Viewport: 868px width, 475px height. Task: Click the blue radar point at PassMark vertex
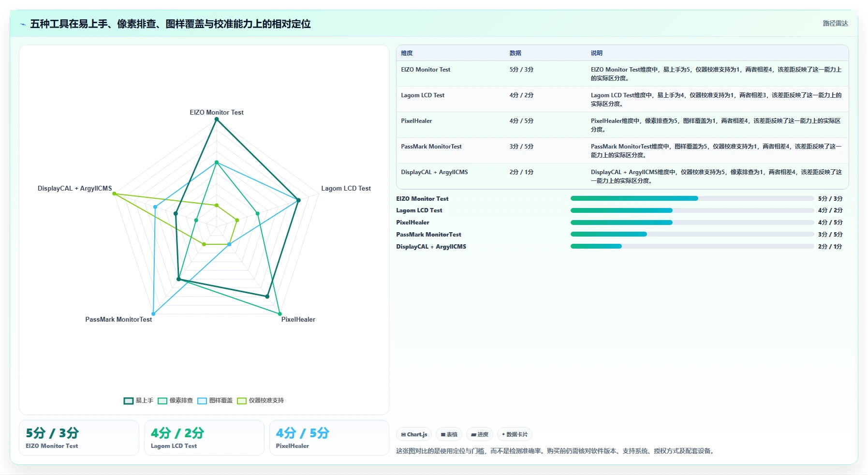(153, 314)
